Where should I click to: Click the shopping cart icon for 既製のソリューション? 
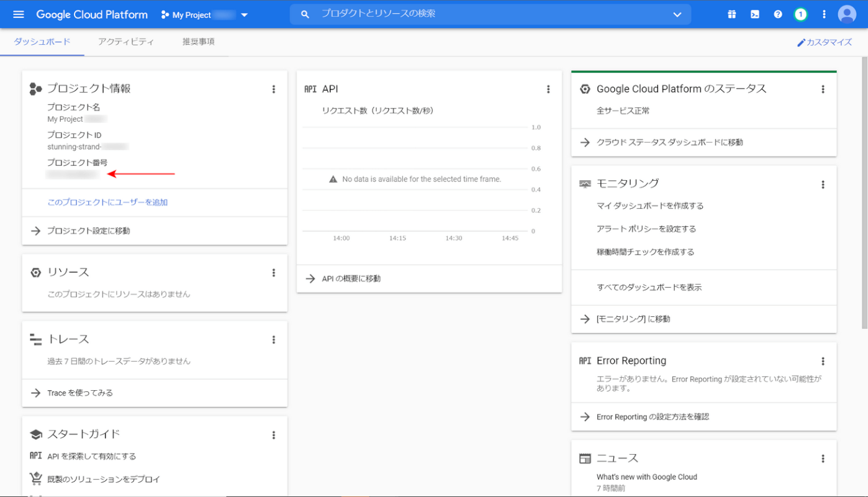[x=36, y=479]
